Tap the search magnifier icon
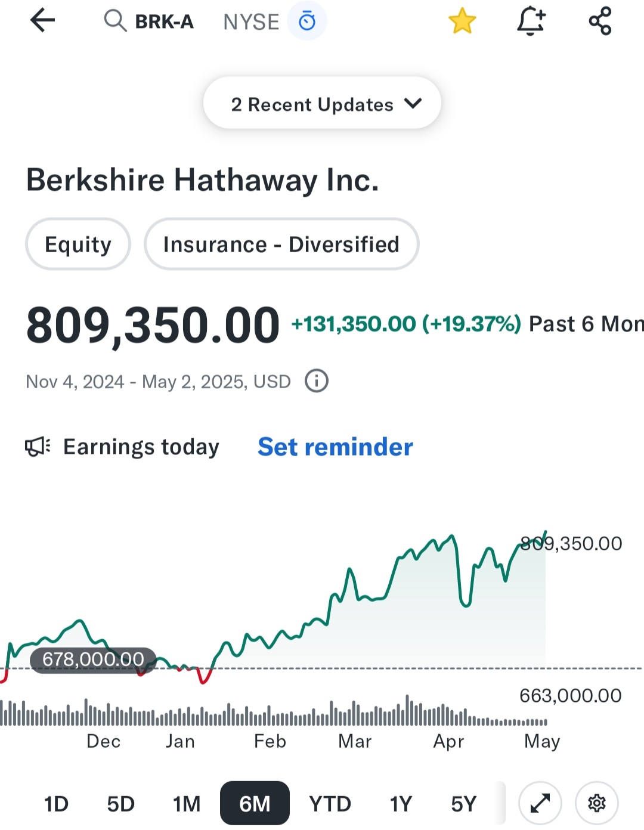This screenshot has height=830, width=644. tap(114, 21)
